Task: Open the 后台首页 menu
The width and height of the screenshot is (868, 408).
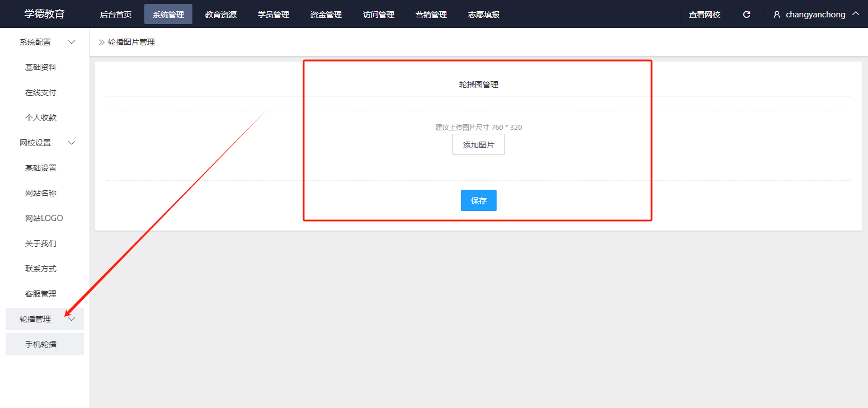Action: click(x=116, y=15)
